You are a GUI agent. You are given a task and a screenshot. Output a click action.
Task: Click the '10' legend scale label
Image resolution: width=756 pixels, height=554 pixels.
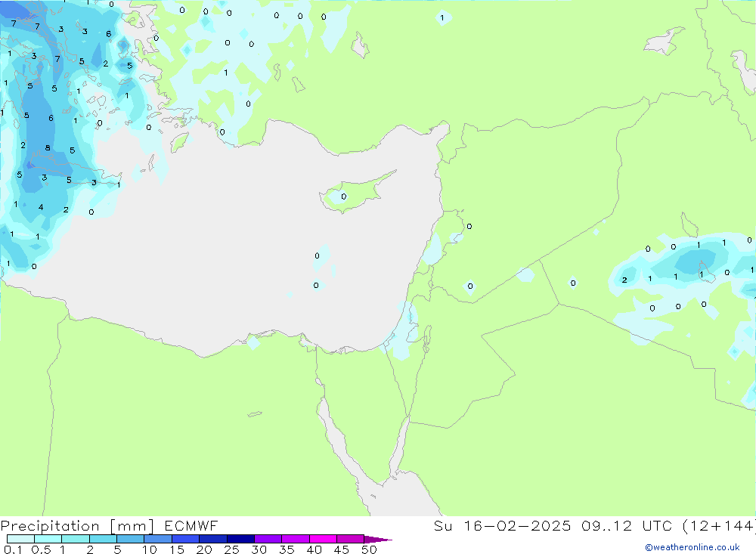(150, 549)
